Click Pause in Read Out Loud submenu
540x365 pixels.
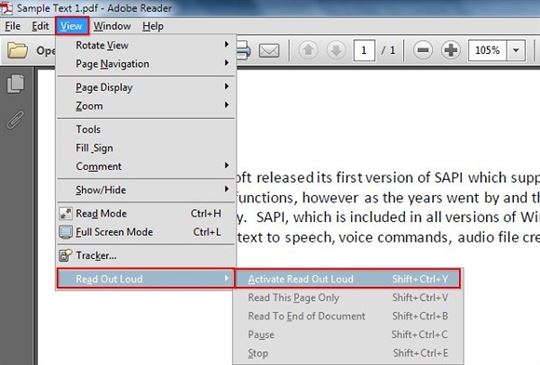tap(348, 335)
